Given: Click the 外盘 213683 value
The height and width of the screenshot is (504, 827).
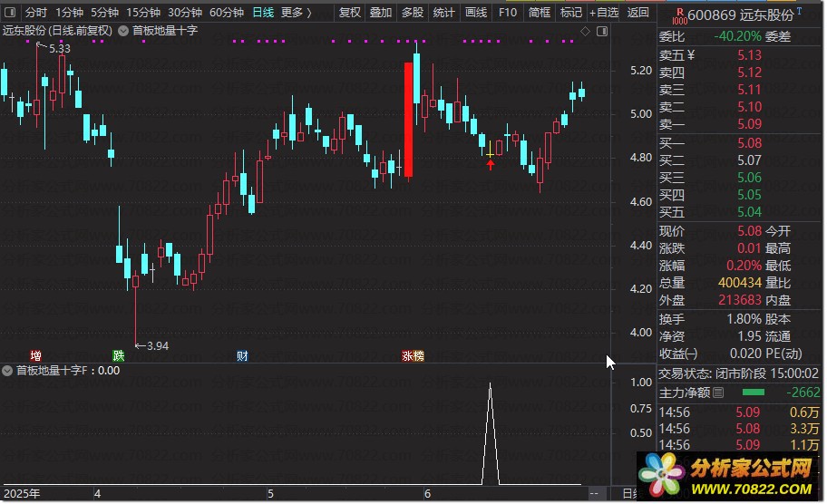Looking at the screenshot, I should coord(739,300).
